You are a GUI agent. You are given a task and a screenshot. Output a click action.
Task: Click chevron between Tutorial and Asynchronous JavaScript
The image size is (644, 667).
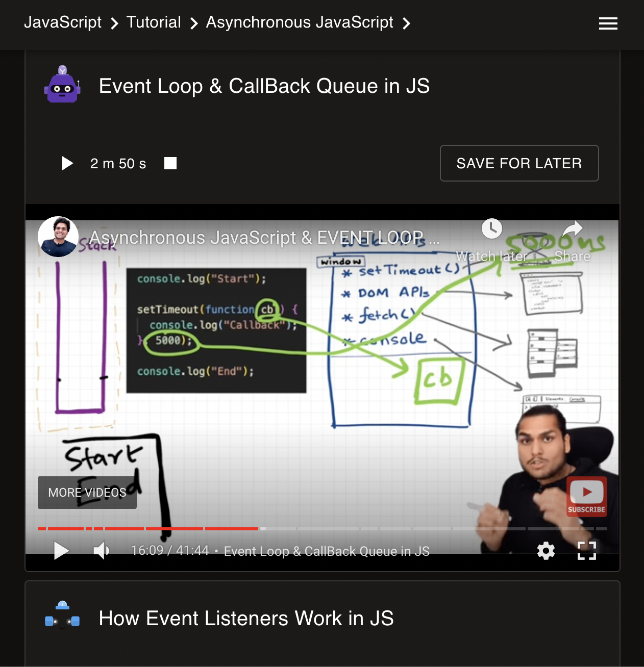pyautogui.click(x=193, y=23)
